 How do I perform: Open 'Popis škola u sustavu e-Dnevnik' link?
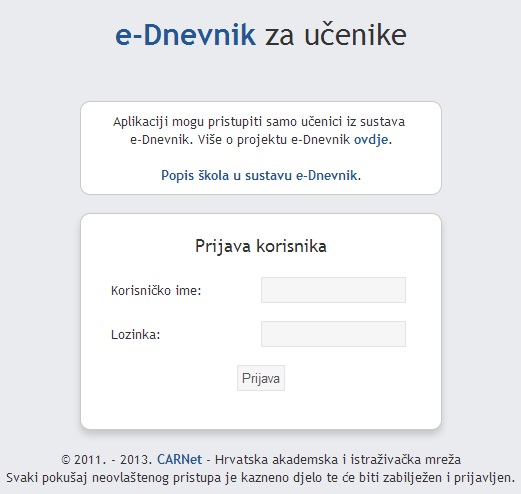259,175
